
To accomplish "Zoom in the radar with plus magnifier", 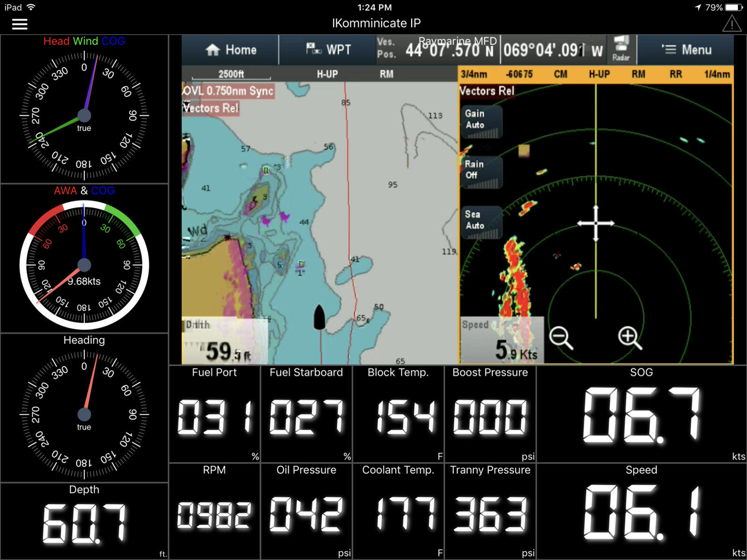I will tap(630, 337).
